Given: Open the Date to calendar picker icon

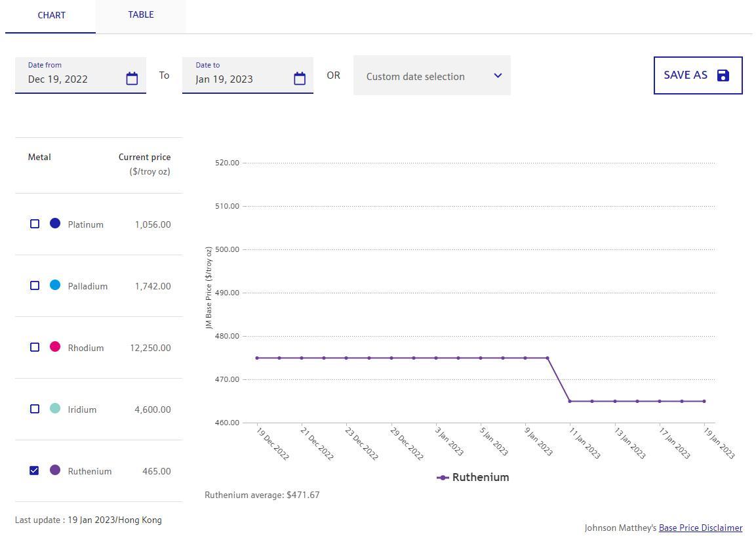Looking at the screenshot, I should [x=300, y=79].
